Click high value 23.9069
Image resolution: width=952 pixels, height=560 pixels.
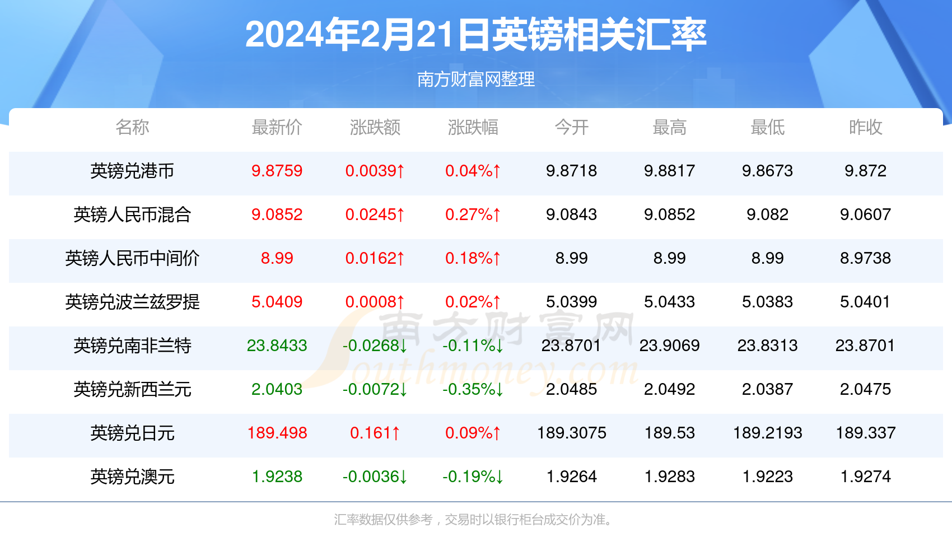tap(670, 346)
